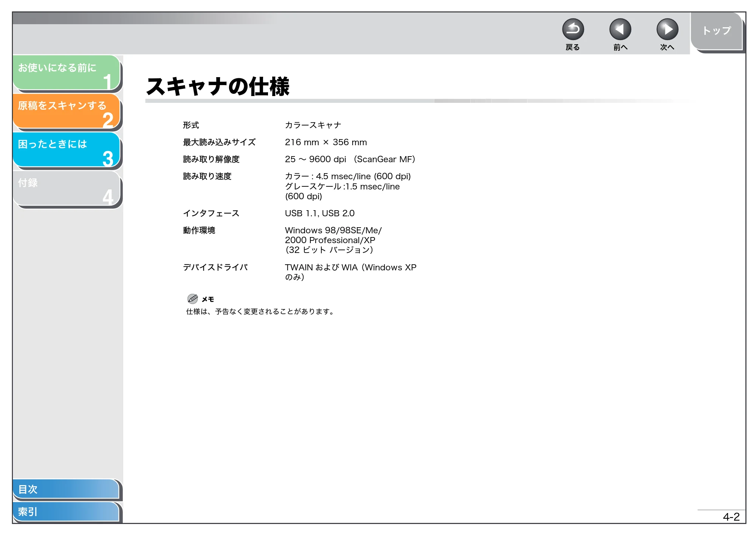Viewport: 756px width, 535px height.
Task: Open the 索引 index button
Action: 66,512
